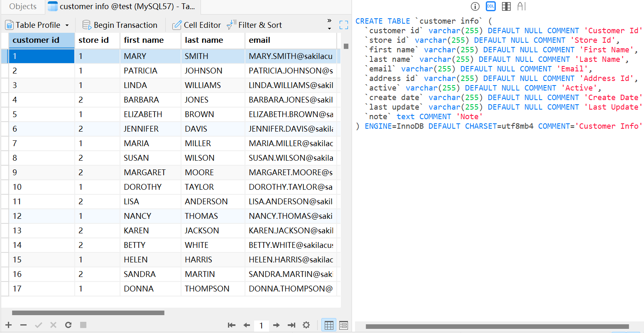Image resolution: width=644 pixels, height=333 pixels.
Task: Select customer id cell 1
Action: pos(42,56)
